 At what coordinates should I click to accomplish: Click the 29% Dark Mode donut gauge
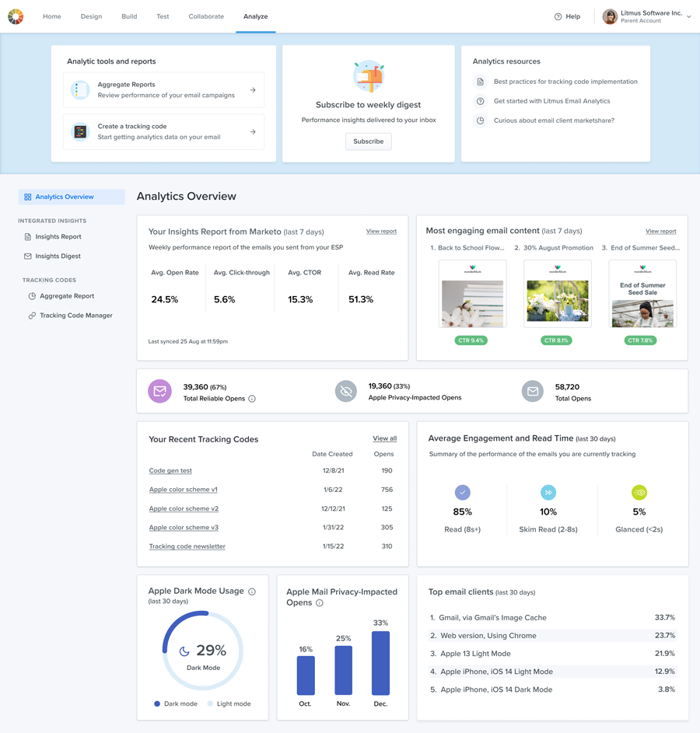(202, 651)
